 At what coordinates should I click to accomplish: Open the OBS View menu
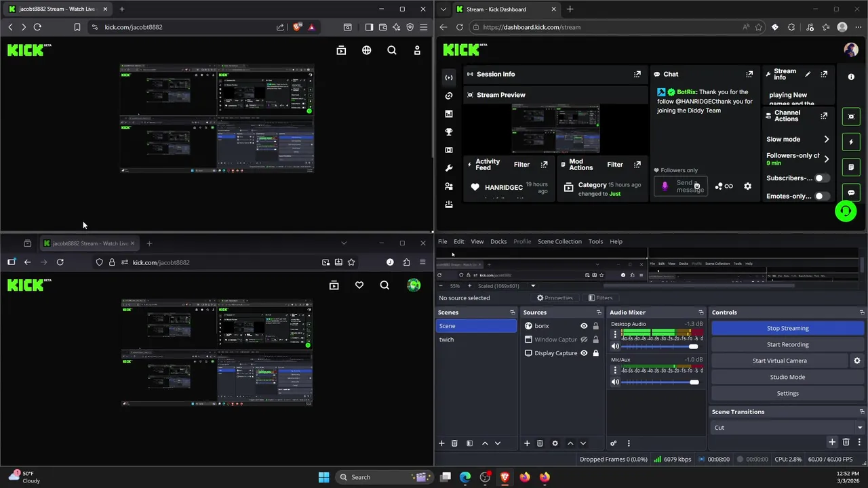click(x=477, y=241)
